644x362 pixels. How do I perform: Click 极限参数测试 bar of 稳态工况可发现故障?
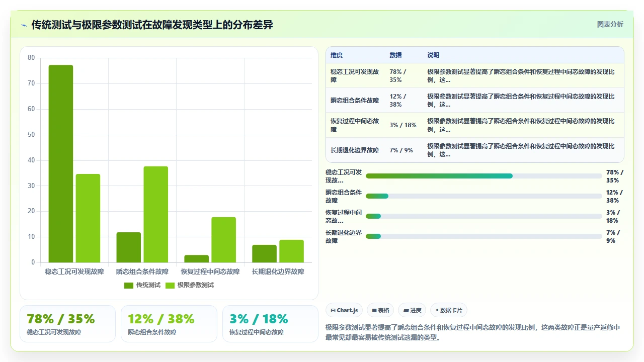[x=88, y=218]
